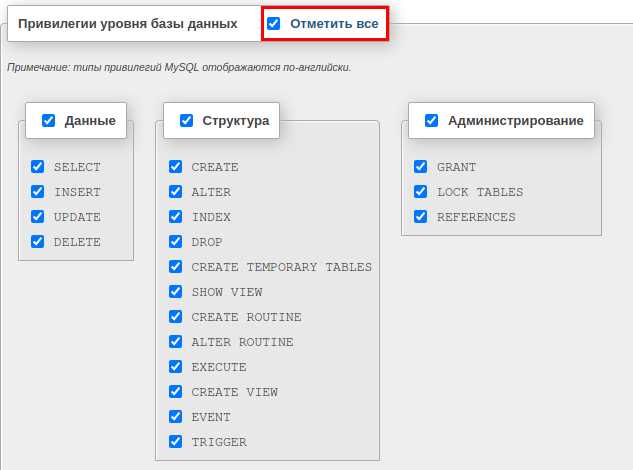Uncheck the REFERENCES privilege
Screen dimensions: 633x470
(420, 216)
